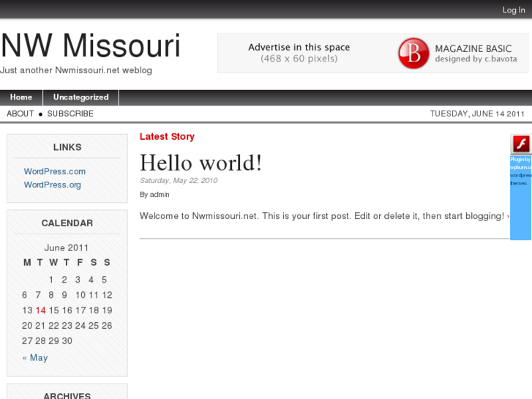Click the red read-more arrow after the post
Image resolution: width=532 pixels, height=399 pixels.
click(508, 217)
